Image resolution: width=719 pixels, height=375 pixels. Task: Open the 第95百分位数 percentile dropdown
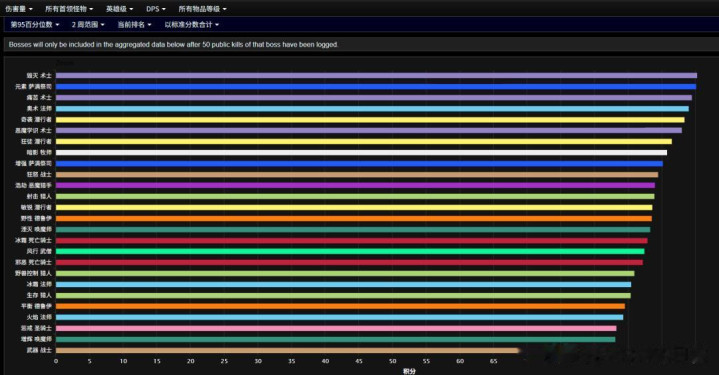35,24
